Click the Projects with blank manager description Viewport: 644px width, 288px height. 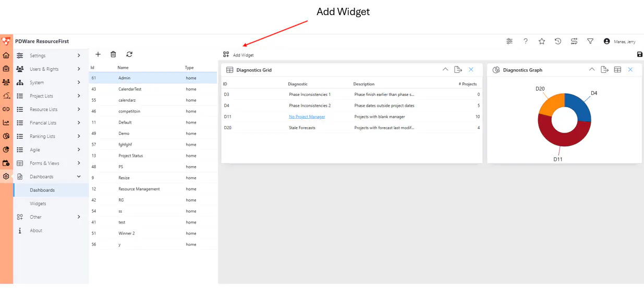[380, 117]
